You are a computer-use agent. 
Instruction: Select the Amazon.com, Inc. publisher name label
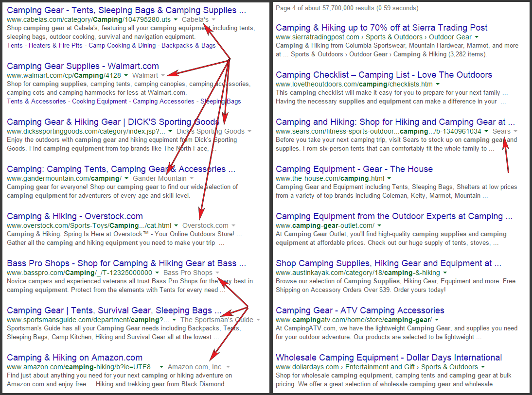195,367
